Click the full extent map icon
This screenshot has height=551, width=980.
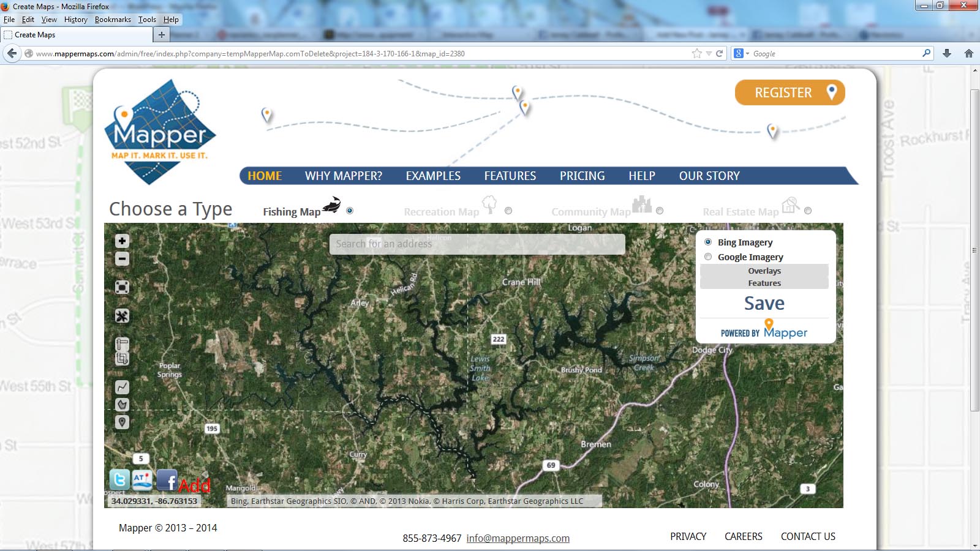(122, 287)
